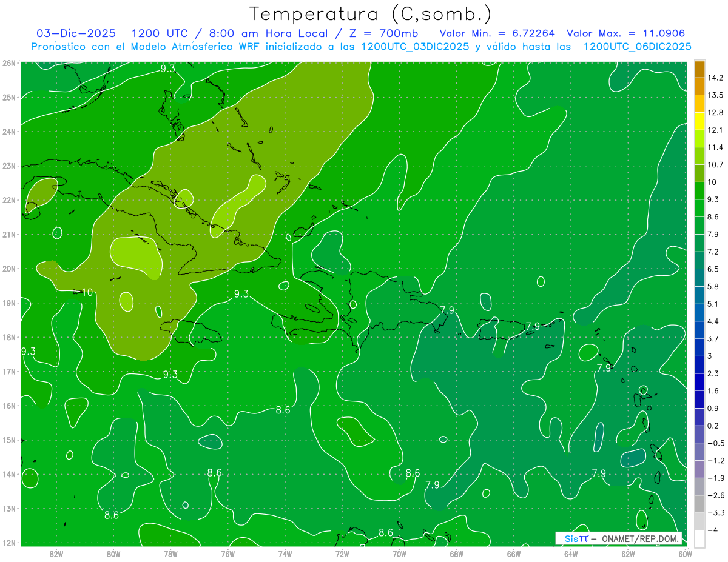Click the latitude axis label "15N"
This screenshot has width=728, height=562.
(8, 440)
